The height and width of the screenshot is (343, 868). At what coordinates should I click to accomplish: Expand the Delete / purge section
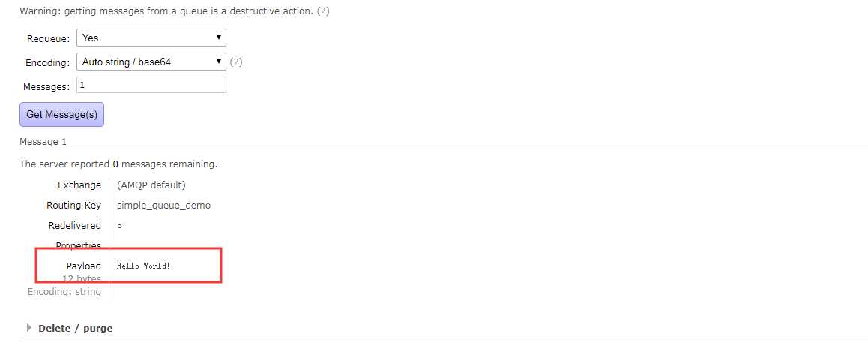pos(75,328)
